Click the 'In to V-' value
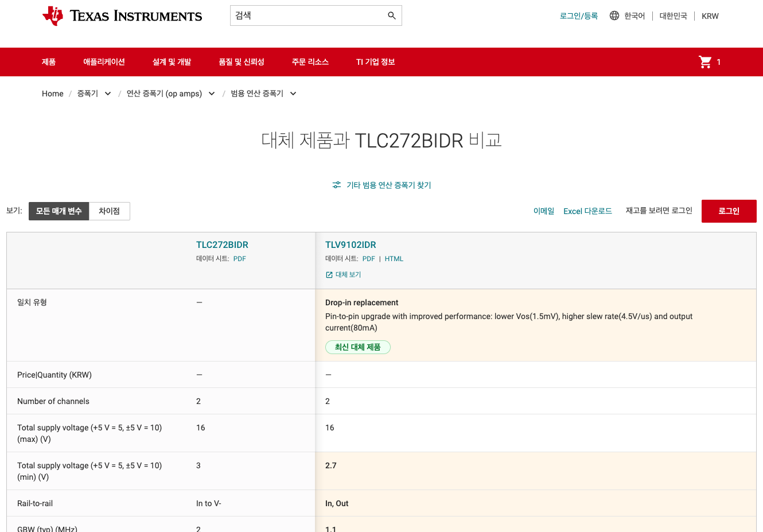Image resolution: width=763 pixels, height=532 pixels. tap(209, 503)
